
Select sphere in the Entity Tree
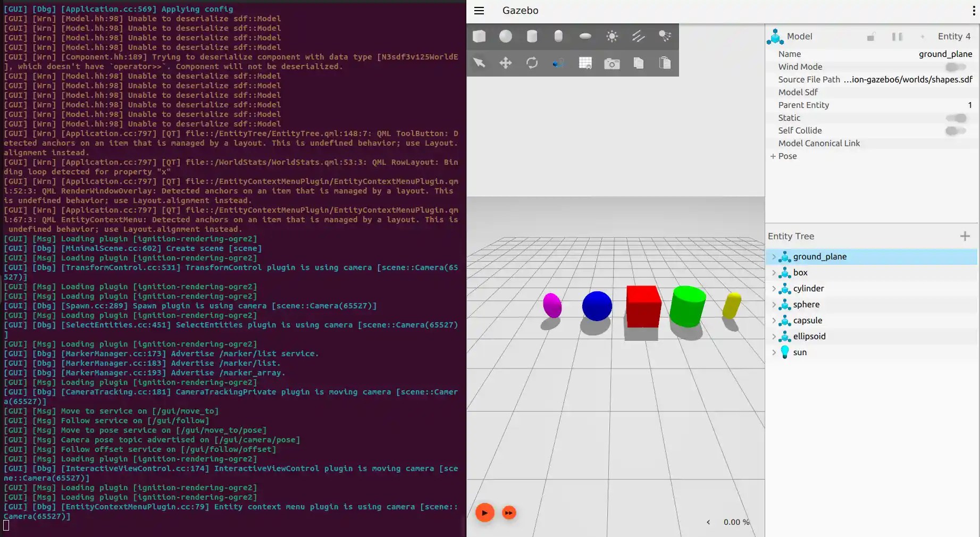872,305
